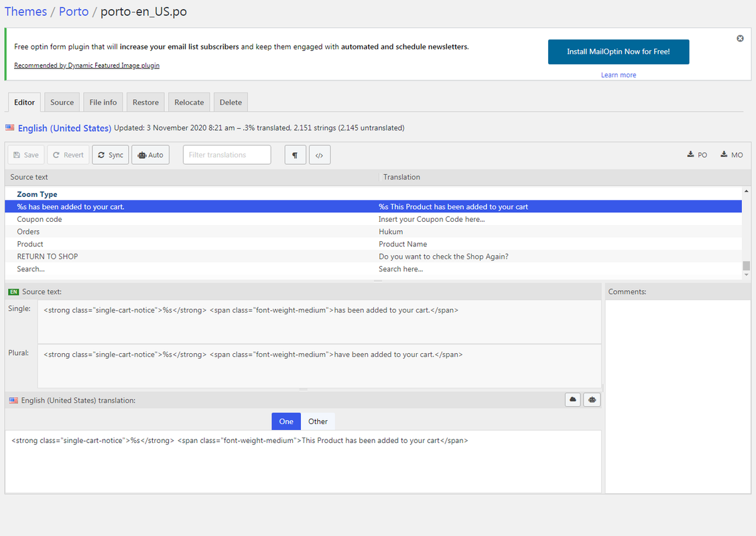Open the Relocate tab
The height and width of the screenshot is (536, 756).
coord(189,103)
